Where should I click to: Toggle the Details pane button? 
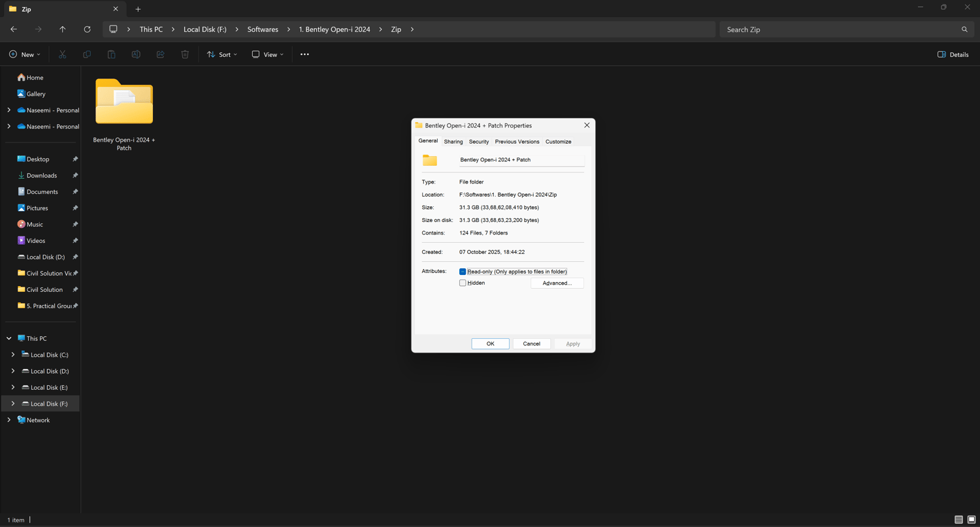pyautogui.click(x=953, y=54)
